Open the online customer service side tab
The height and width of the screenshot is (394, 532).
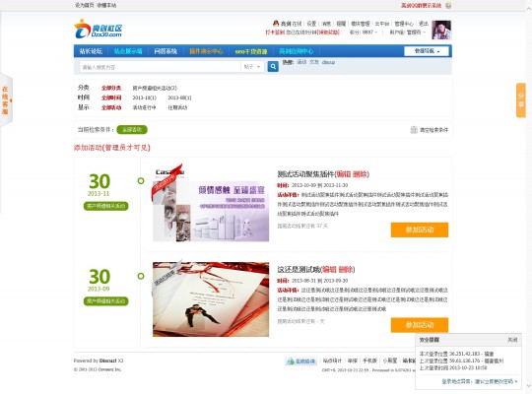pos(6,100)
